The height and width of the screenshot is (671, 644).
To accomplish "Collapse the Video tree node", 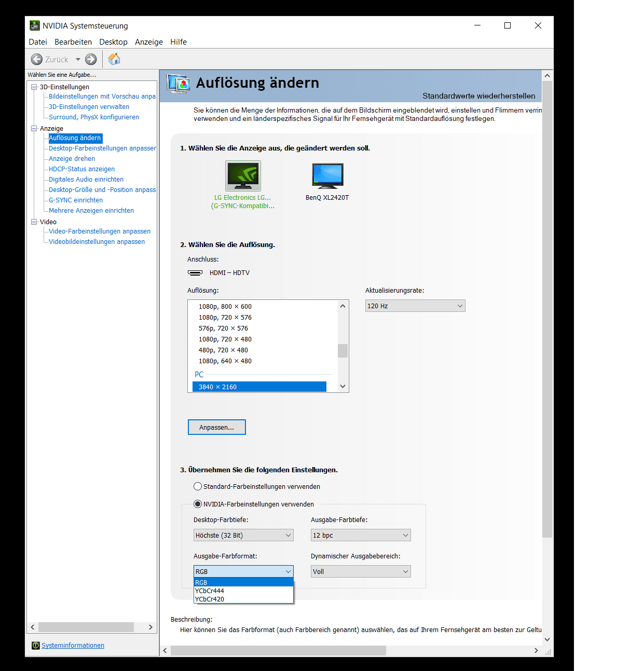I will (x=34, y=222).
